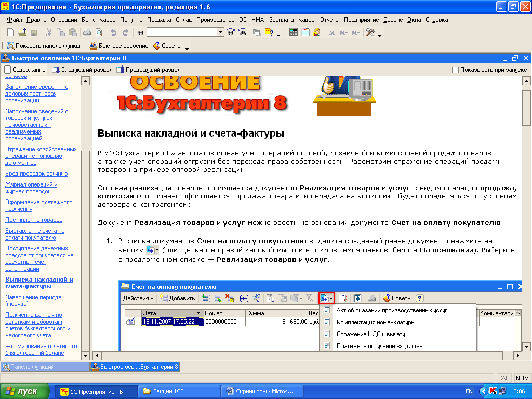
Task: Go to Следующий раздел button
Action: [x=82, y=70]
